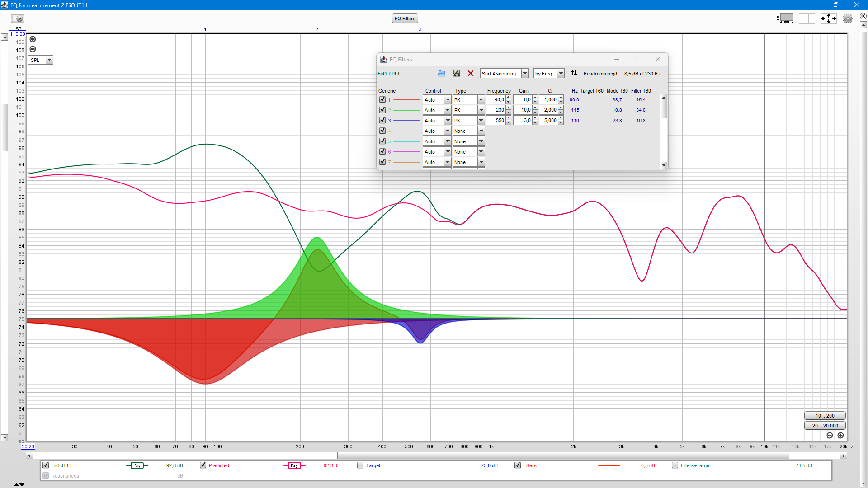Open the SPL axis type dropdown
The image size is (868, 488).
click(41, 60)
